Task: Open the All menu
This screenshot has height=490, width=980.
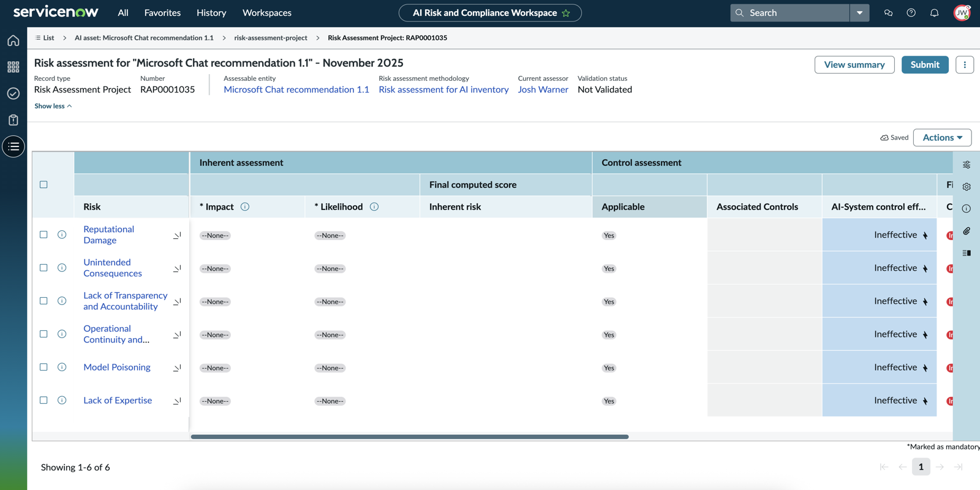Action: tap(123, 13)
